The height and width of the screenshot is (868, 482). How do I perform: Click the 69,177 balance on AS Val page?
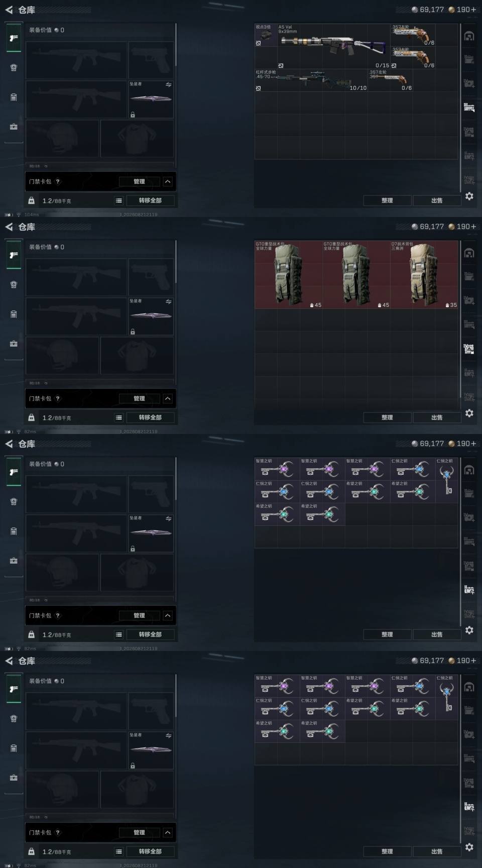pyautogui.click(x=428, y=10)
